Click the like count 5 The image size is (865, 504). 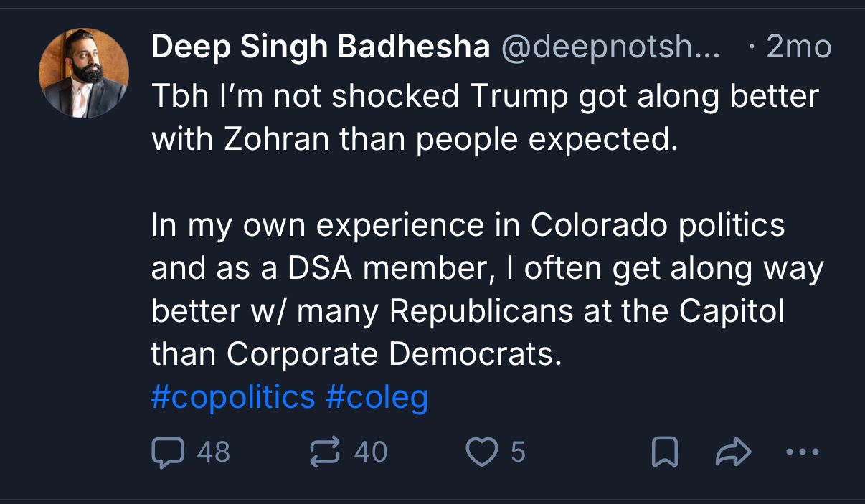click(x=518, y=452)
